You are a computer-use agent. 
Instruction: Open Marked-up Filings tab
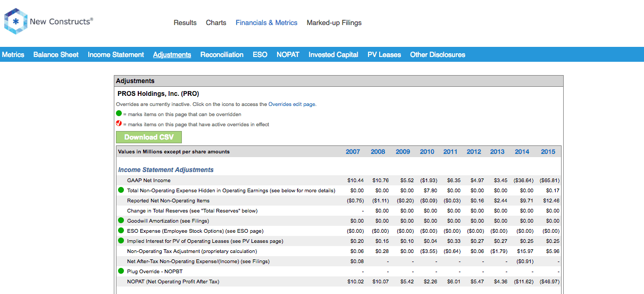[x=334, y=23]
